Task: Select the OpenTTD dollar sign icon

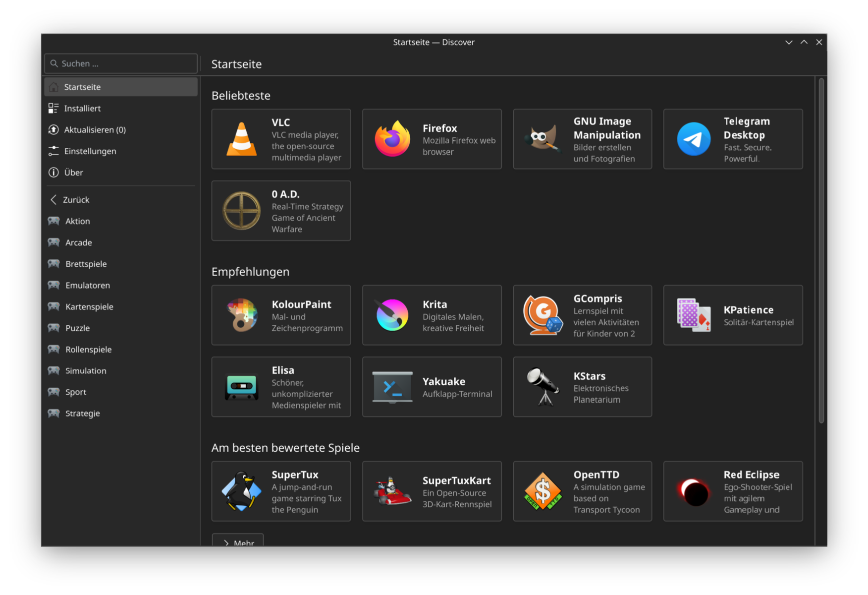Action: (x=543, y=491)
